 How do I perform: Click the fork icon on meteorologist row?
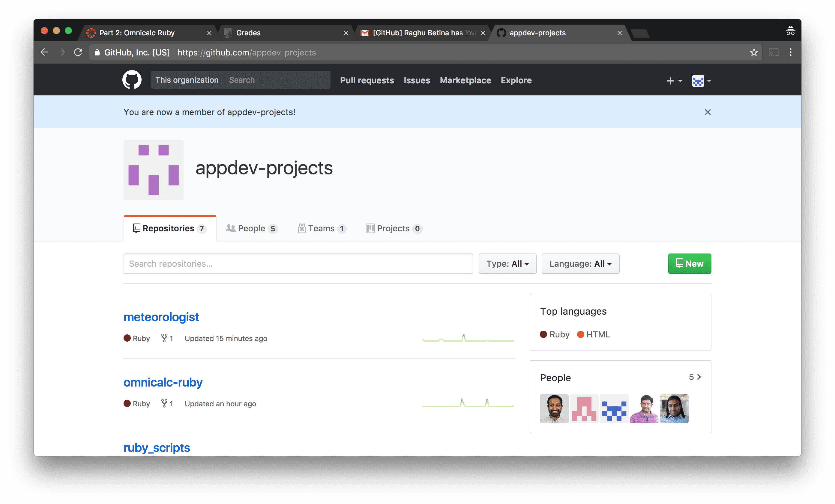tap(164, 338)
